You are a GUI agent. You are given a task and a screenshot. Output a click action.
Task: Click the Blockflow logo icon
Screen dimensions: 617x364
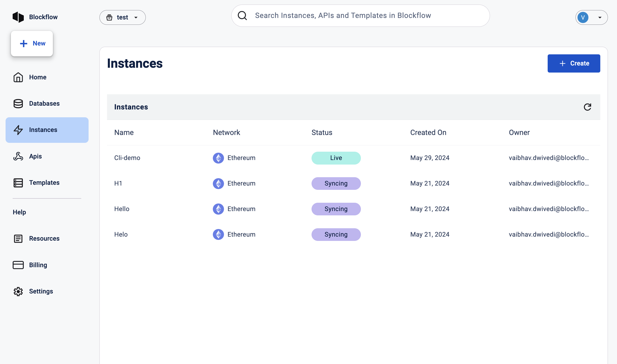click(18, 17)
